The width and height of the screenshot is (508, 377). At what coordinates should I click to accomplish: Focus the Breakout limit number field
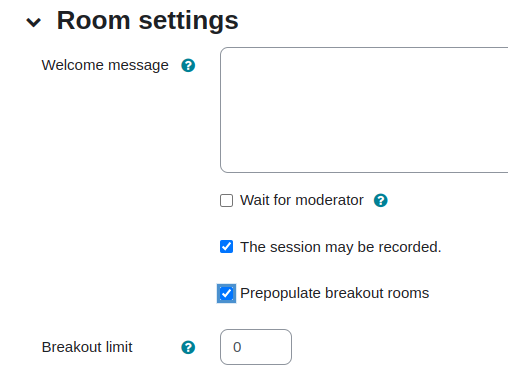point(256,347)
